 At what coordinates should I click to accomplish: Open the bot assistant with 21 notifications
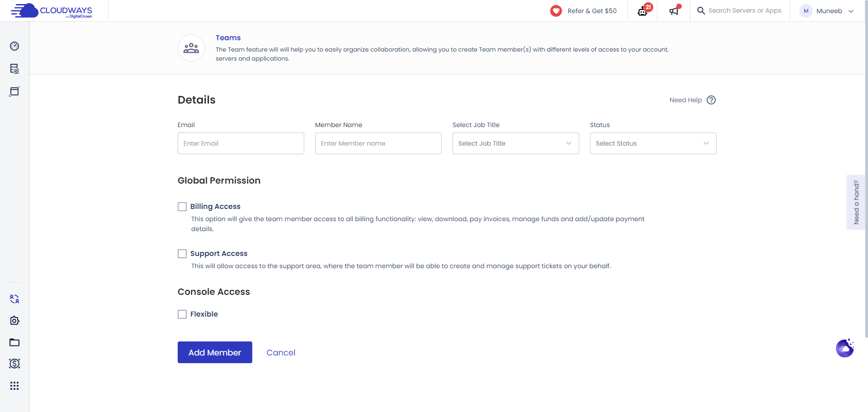coord(642,11)
